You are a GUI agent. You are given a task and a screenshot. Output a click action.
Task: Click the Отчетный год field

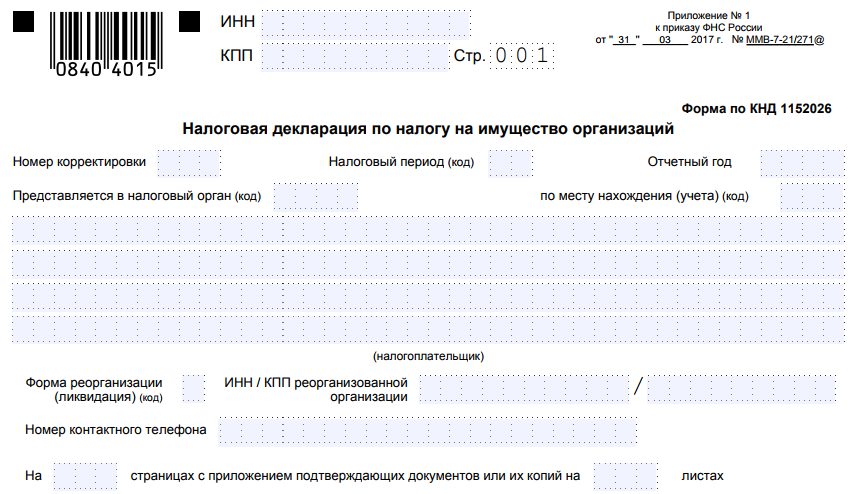point(803,163)
